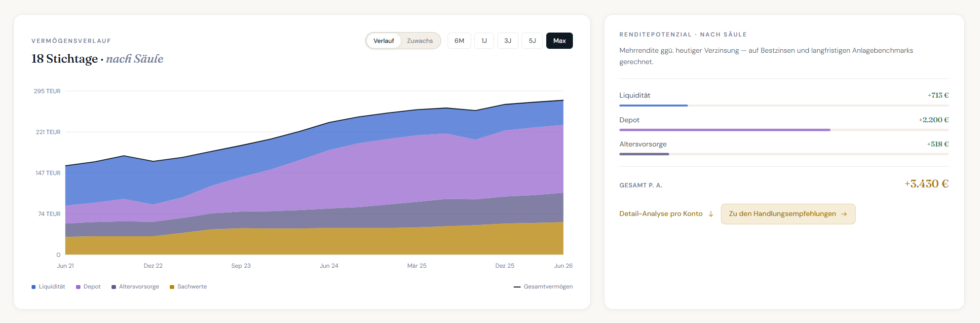Click the Gesamtvermögen line legend marker

[517, 287]
